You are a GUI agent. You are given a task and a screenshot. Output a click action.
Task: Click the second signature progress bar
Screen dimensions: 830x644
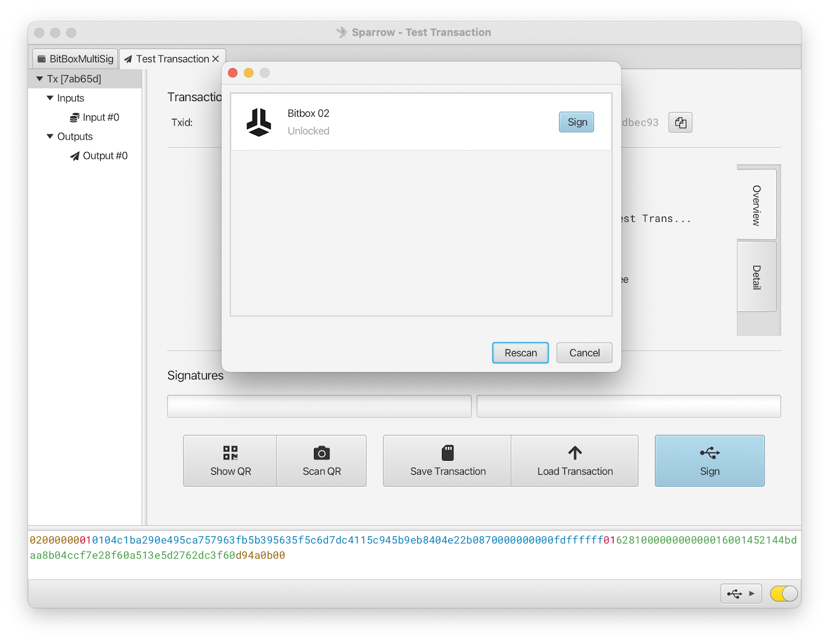[x=629, y=406]
